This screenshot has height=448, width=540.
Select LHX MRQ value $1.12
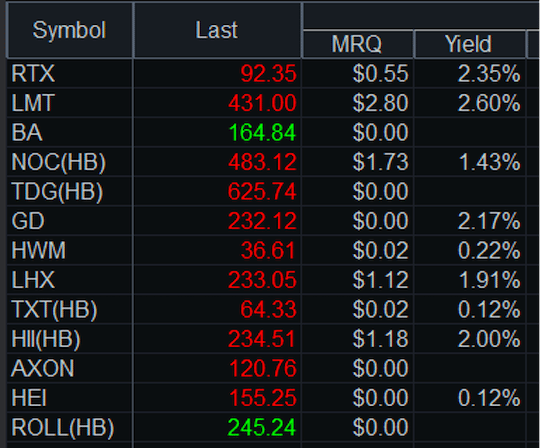pyautogui.click(x=381, y=280)
